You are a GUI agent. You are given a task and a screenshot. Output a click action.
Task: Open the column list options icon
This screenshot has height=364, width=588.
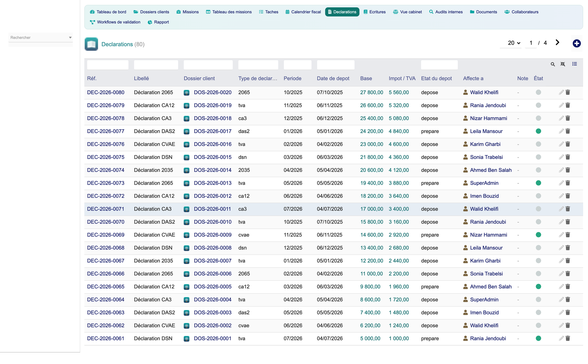click(x=574, y=64)
